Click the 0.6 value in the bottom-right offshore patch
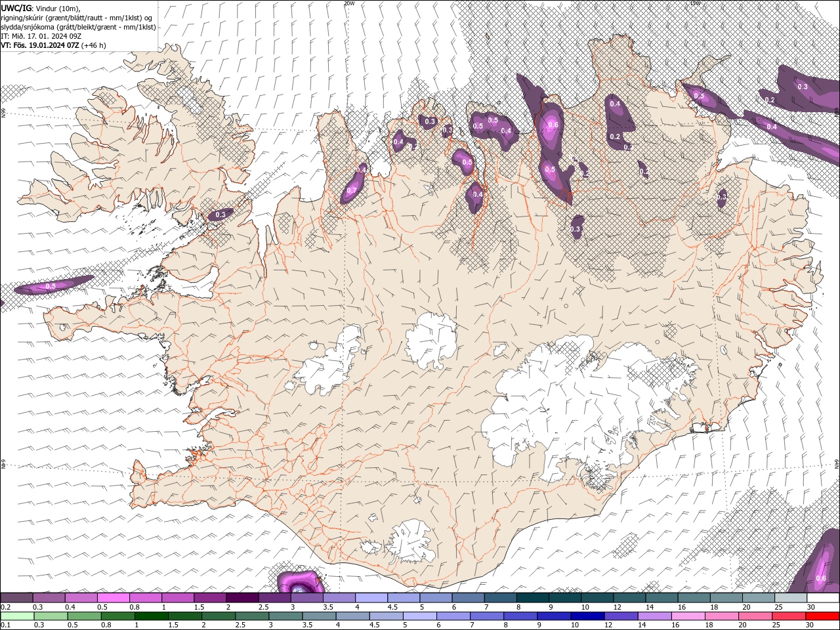Screen dimensions: 840x630 point(820,578)
